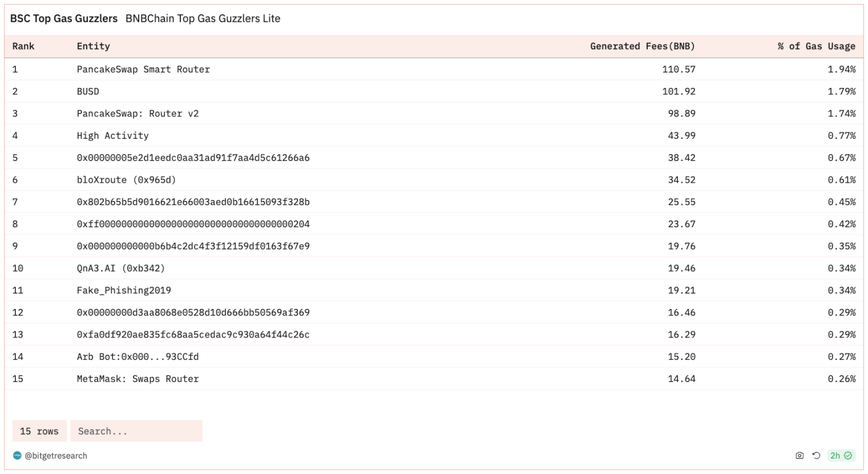The image size is (868, 474).
Task: Click the 23.67 fees value
Action: pos(682,224)
